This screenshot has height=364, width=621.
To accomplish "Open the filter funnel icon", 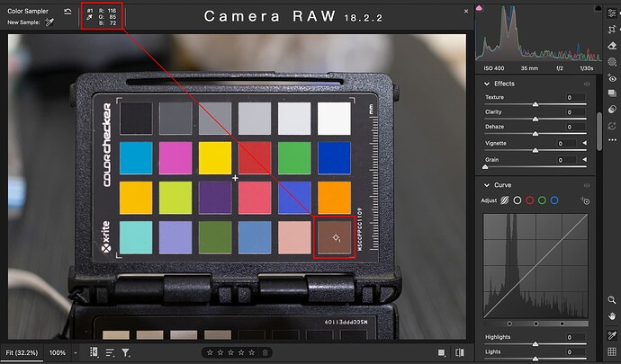I will tap(125, 352).
